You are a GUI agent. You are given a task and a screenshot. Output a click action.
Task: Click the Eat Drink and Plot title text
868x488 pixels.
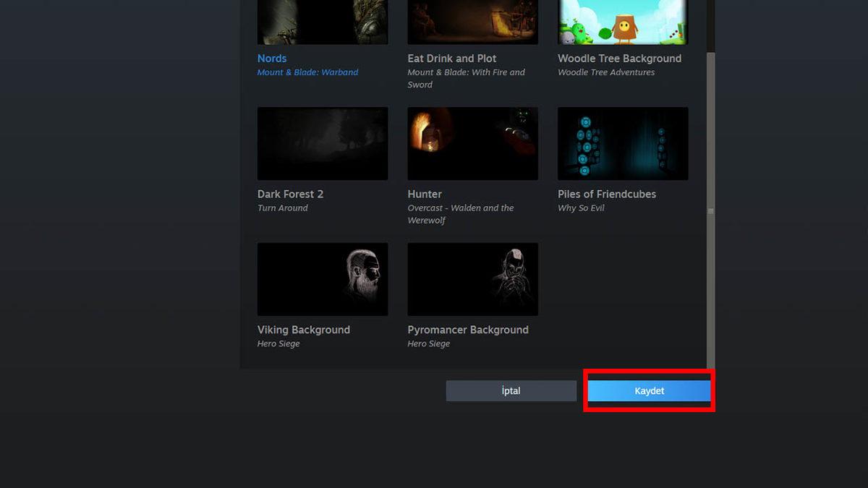(451, 59)
